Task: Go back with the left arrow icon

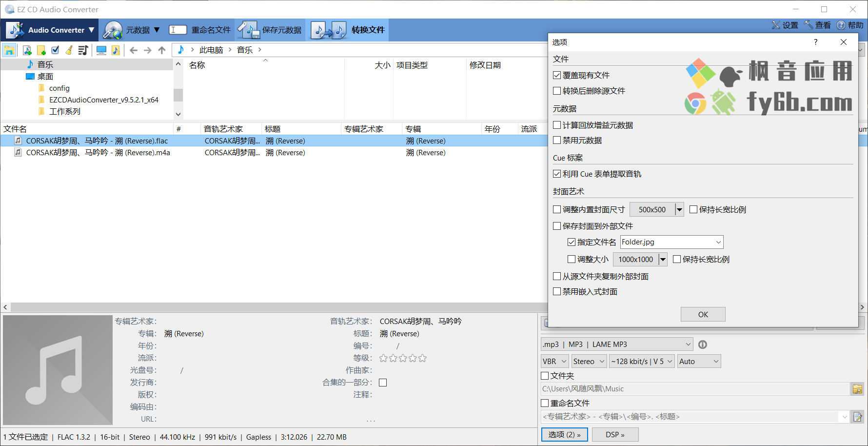Action: [x=134, y=50]
